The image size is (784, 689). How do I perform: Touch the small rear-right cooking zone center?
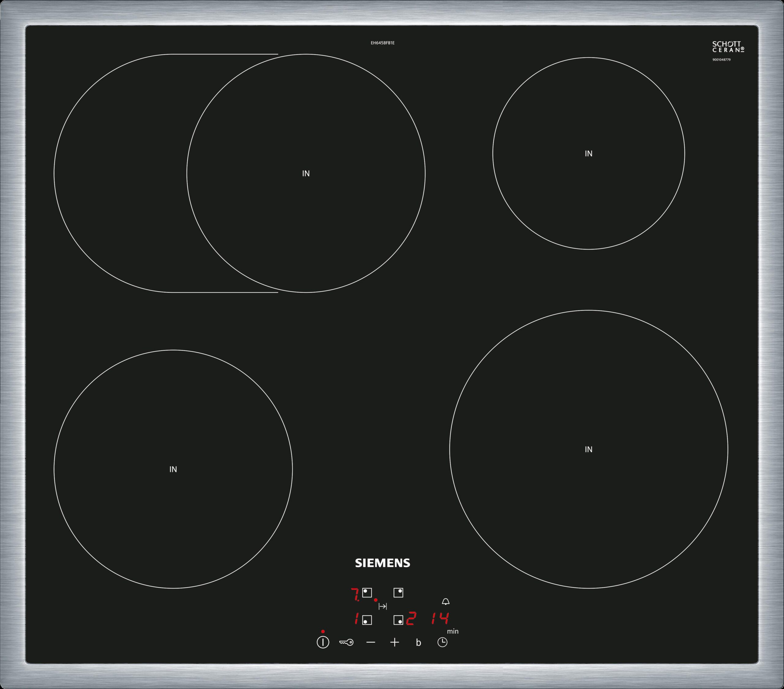588,153
